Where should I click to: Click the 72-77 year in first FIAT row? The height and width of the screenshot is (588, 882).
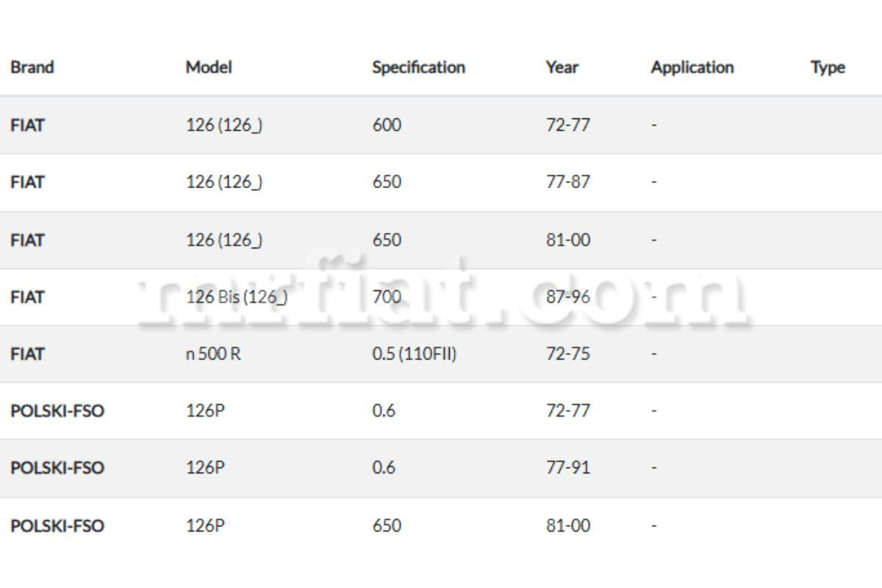pyautogui.click(x=567, y=125)
